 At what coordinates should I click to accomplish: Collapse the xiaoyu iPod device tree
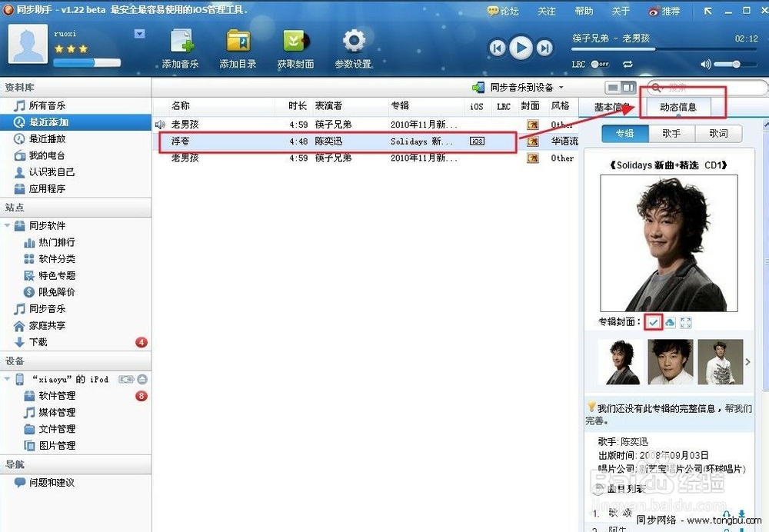coord(7,379)
